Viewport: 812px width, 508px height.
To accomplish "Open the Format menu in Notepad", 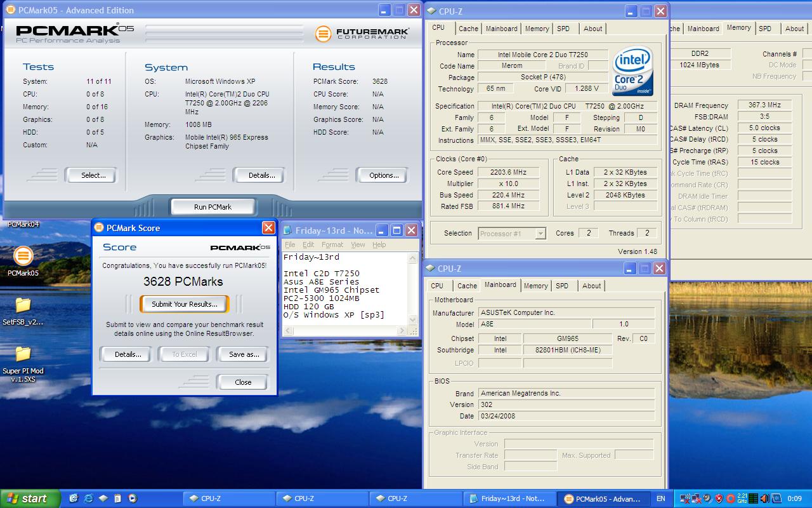I will click(x=332, y=244).
